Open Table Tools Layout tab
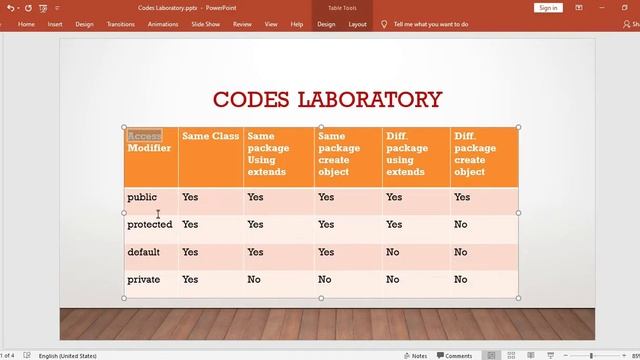This screenshot has width=640, height=360. coord(357,24)
